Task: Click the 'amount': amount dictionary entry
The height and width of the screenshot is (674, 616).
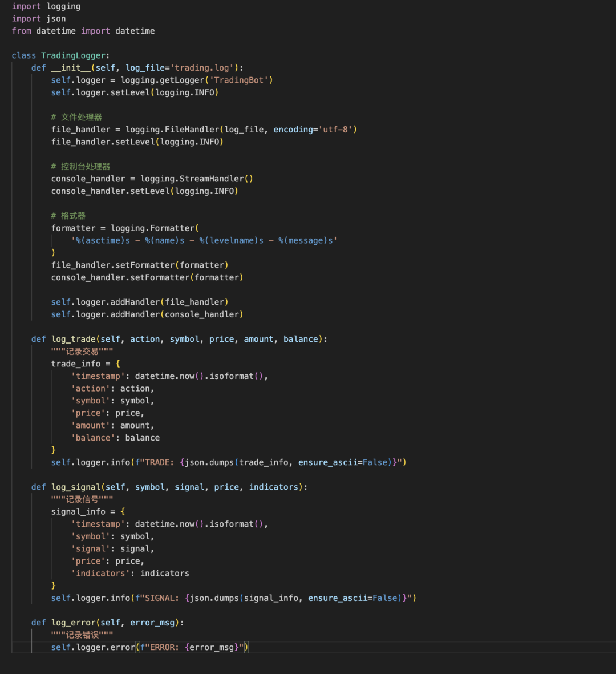Action: 112,426
